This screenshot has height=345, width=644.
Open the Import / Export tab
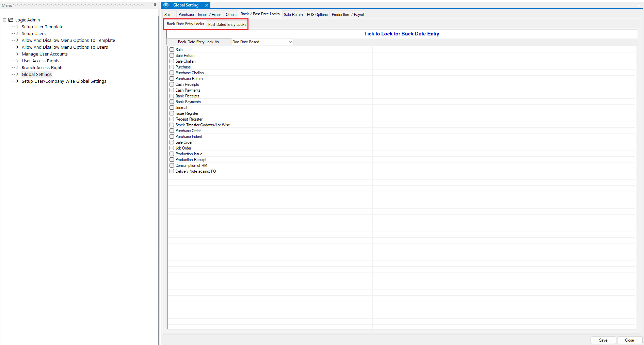(210, 15)
